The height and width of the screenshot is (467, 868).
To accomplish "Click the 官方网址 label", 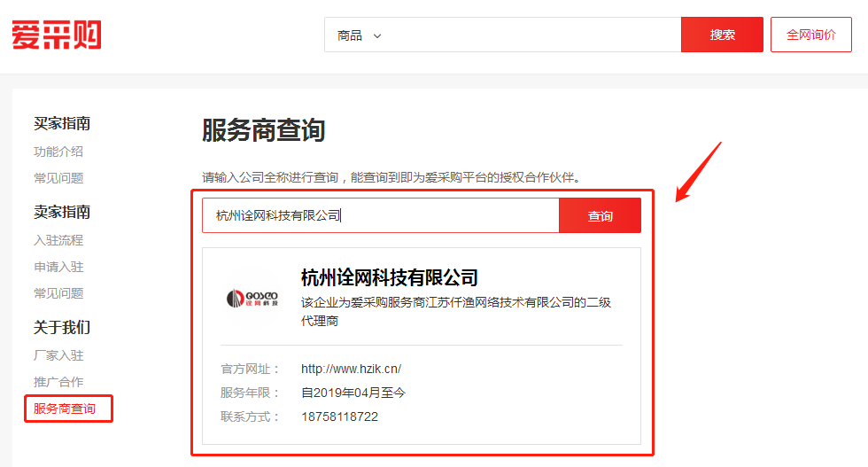I will click(250, 369).
